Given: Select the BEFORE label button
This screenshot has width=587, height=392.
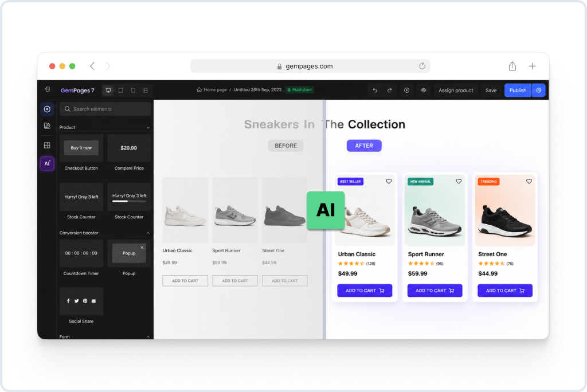Looking at the screenshot, I should click(x=285, y=146).
